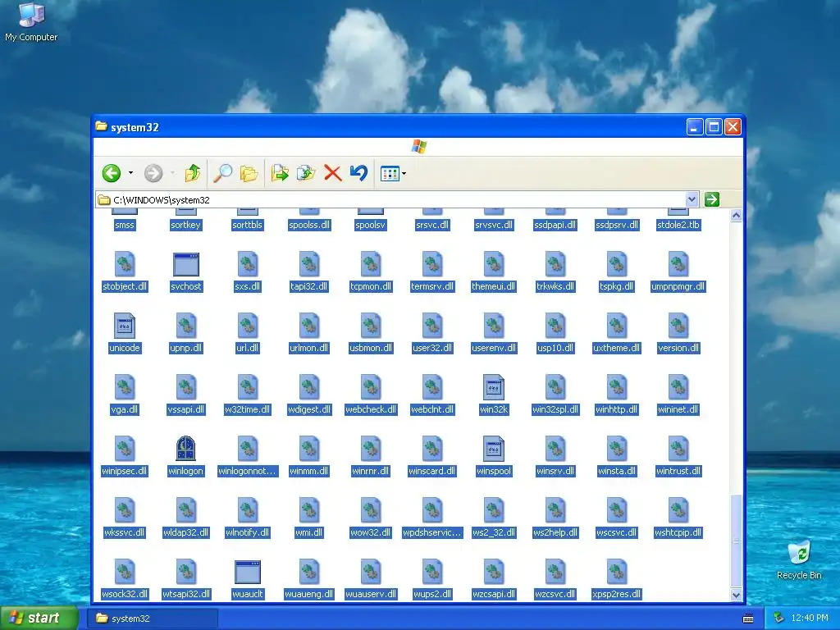
Task: Click the winscard.dll file name
Action: (x=431, y=472)
